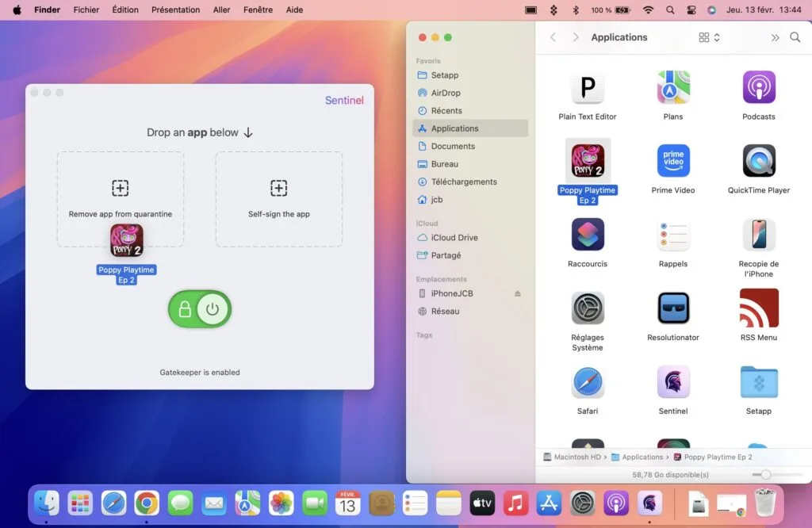Select the Resolutionator app icon
Viewport: 812px width, 528px height.
(672, 308)
